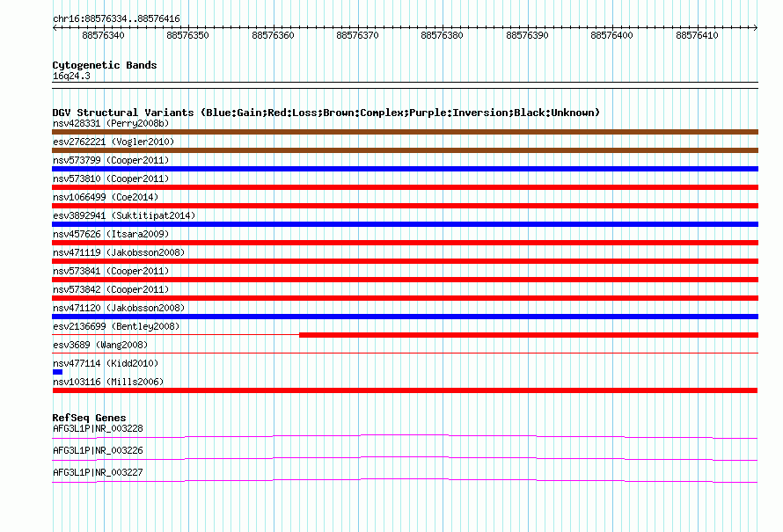Open variant esv2762221 (Vogler2010) label
Image resolution: width=783 pixels, height=532 pixels.
[x=113, y=142]
